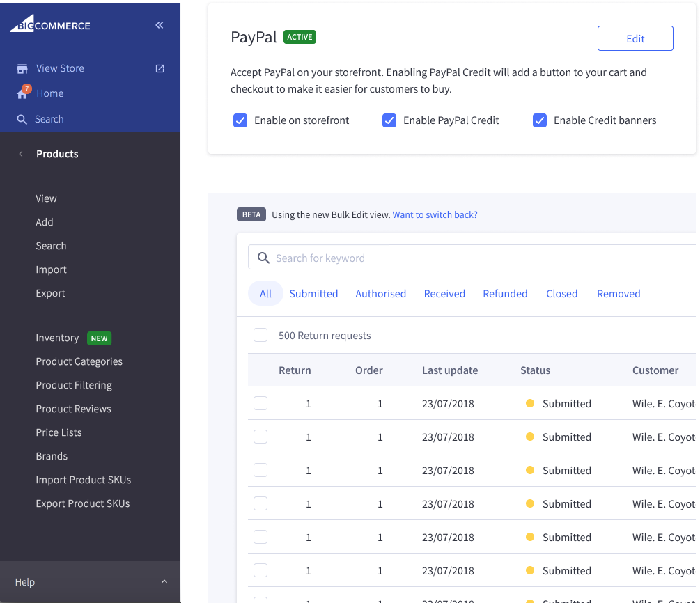This screenshot has height=603, width=700.
Task: Click the Products section header
Action: coord(57,154)
